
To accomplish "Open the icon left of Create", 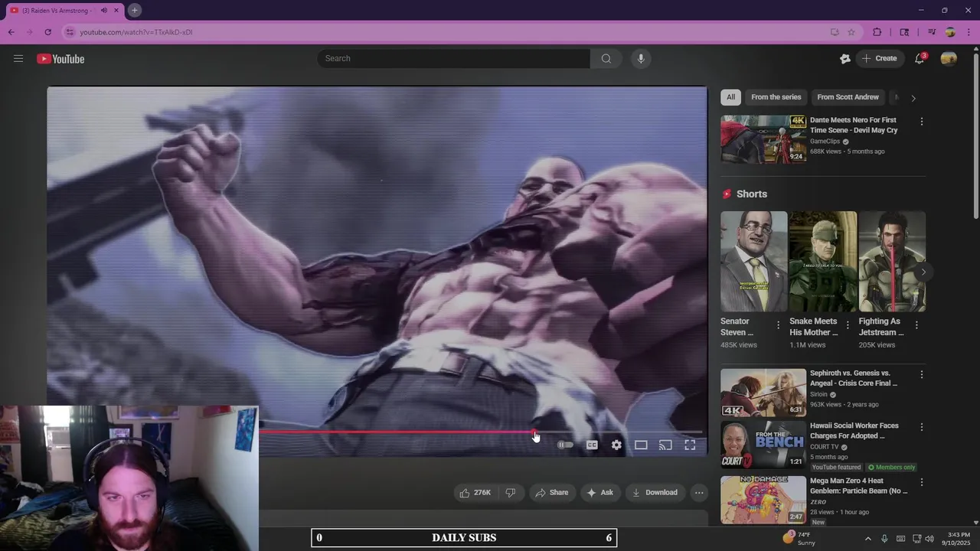I will [x=845, y=59].
